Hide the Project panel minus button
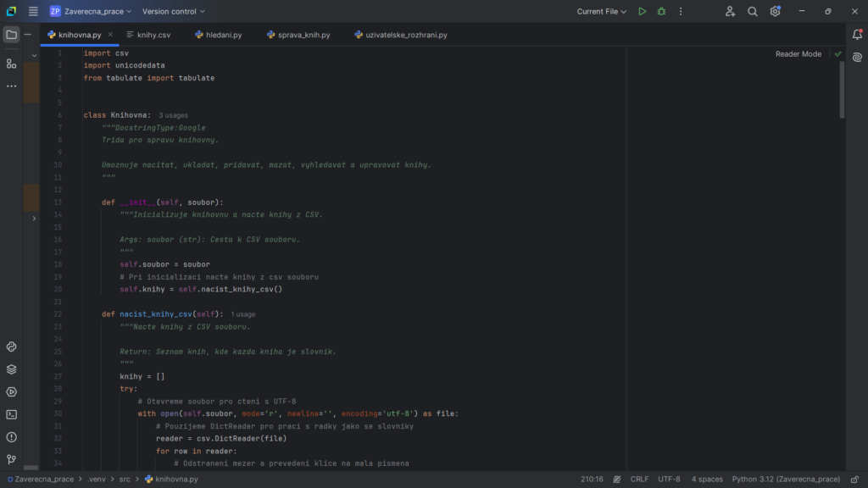The height and width of the screenshot is (488, 868). pyautogui.click(x=28, y=34)
